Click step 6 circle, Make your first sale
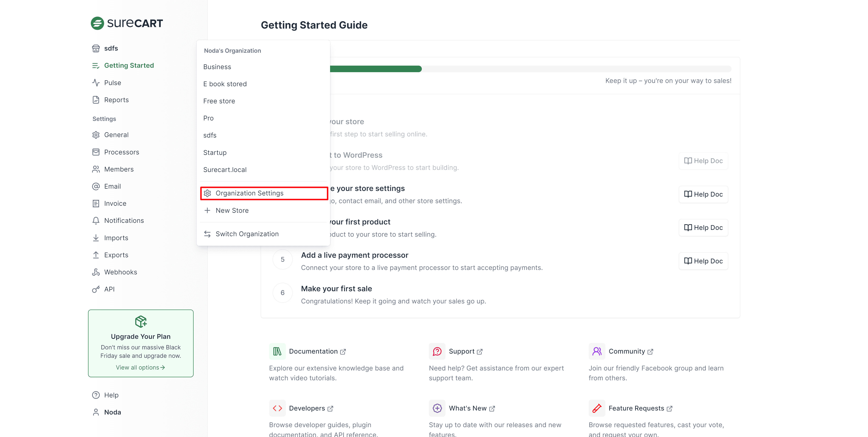868x437 pixels. coord(282,293)
